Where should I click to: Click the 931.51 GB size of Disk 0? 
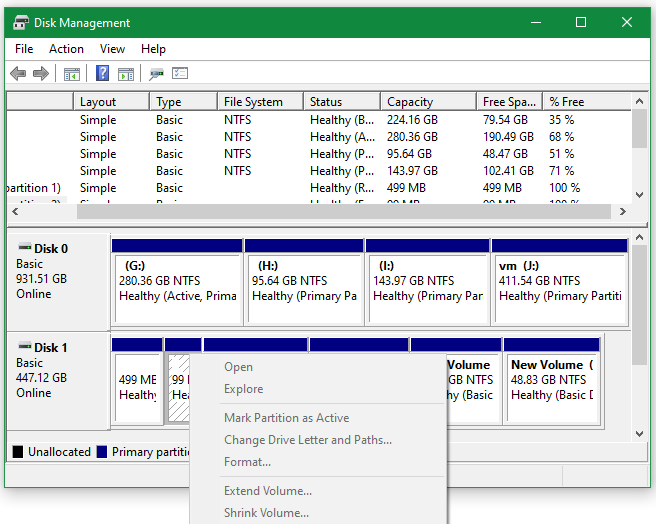(x=41, y=279)
